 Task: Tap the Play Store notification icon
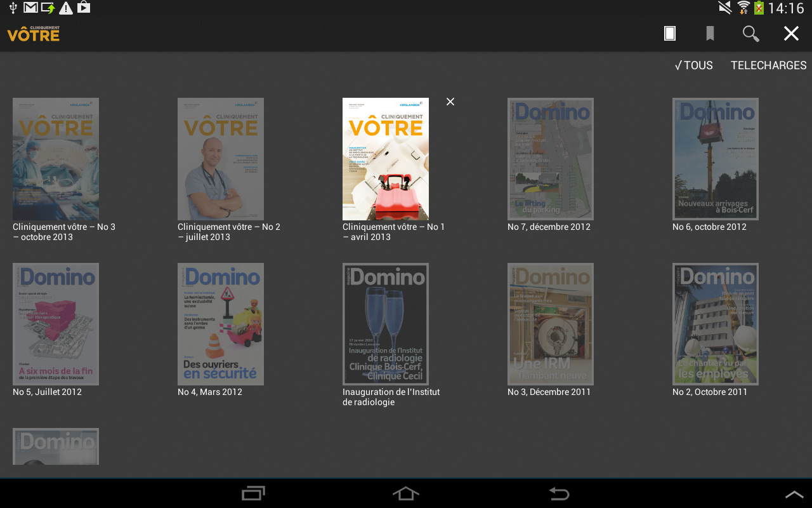click(84, 8)
